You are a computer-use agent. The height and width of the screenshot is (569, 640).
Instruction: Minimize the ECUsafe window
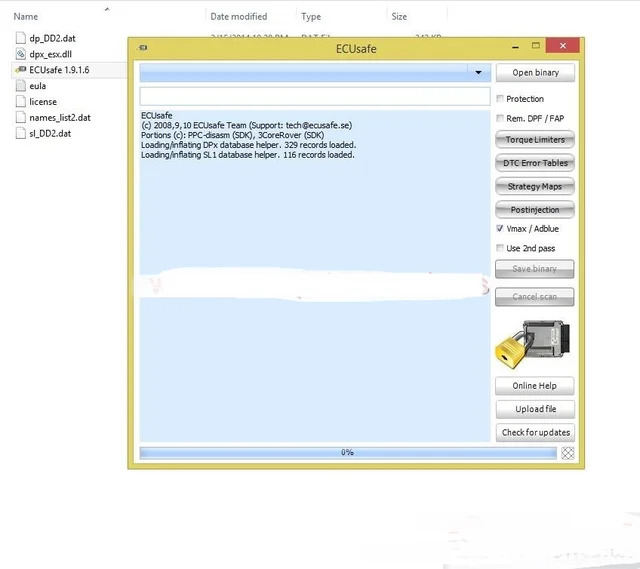(516, 47)
